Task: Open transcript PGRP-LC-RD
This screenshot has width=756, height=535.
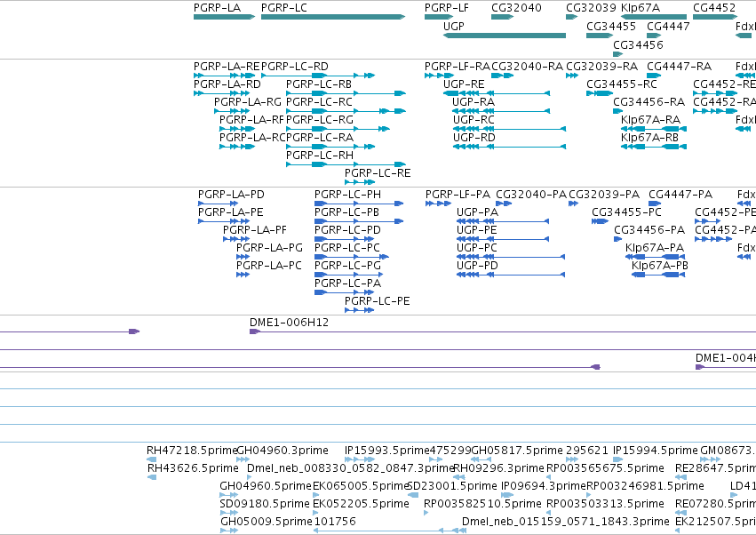Action: click(x=295, y=66)
